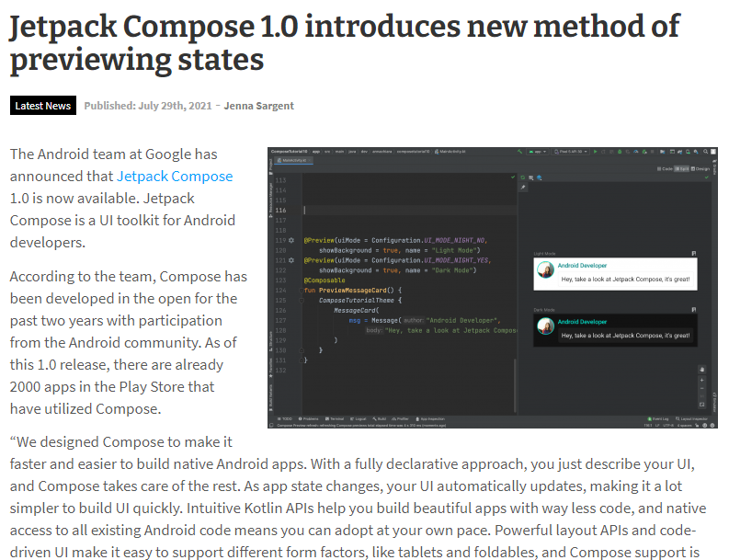Open author Jenna Sargent's page
This screenshot has width=729, height=560.
(x=258, y=106)
